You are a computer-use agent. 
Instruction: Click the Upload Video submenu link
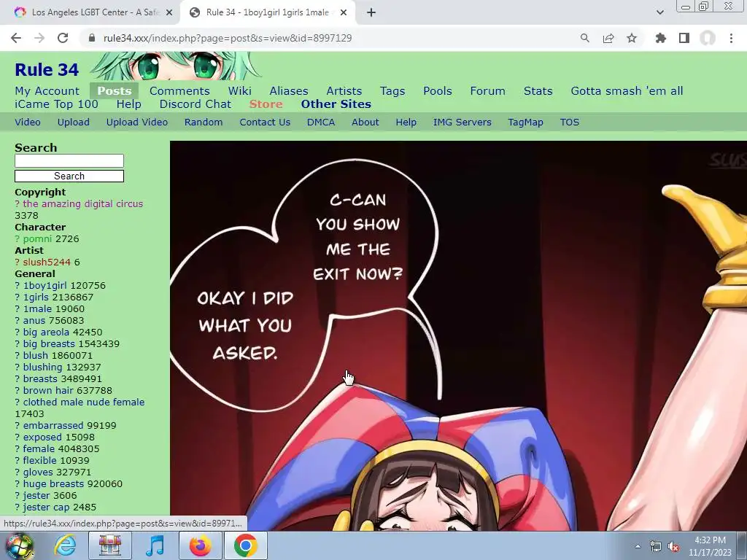[136, 122]
